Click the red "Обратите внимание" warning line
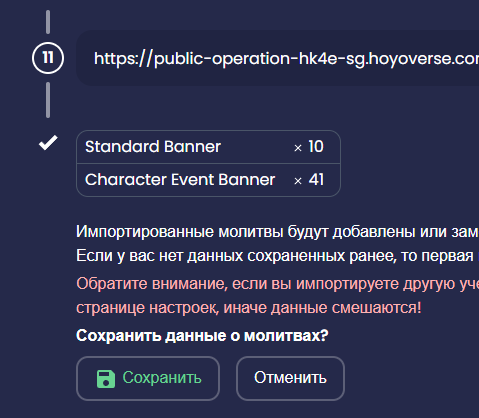This screenshot has height=418, width=479. point(278,284)
